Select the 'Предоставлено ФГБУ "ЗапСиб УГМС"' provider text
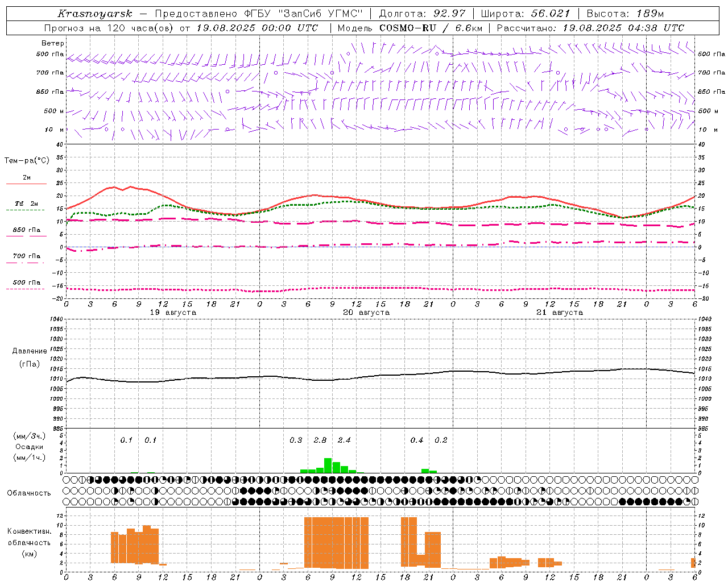This screenshot has width=728, height=582. point(259,14)
